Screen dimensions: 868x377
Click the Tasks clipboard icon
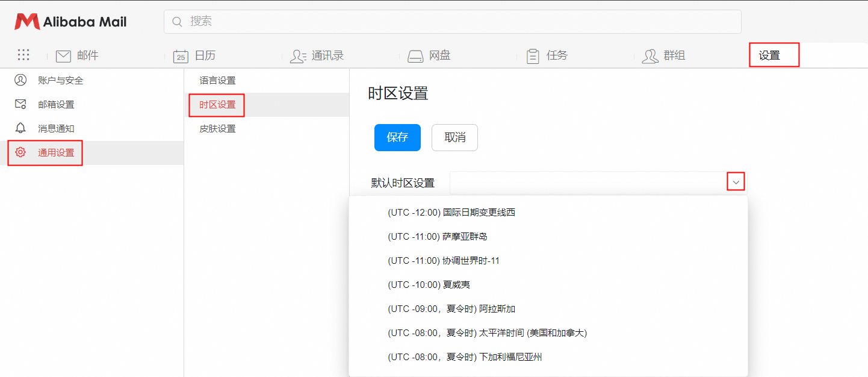pyautogui.click(x=533, y=56)
